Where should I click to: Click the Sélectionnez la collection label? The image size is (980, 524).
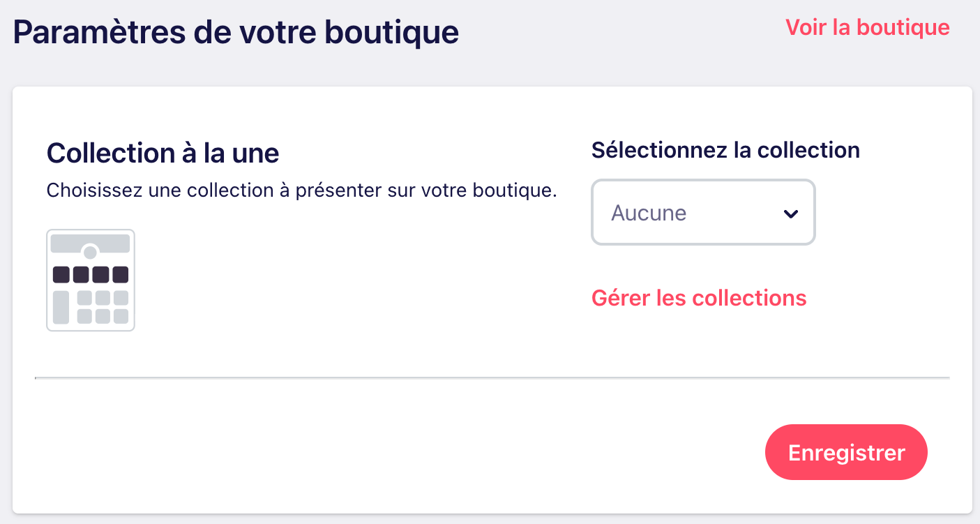tap(725, 150)
